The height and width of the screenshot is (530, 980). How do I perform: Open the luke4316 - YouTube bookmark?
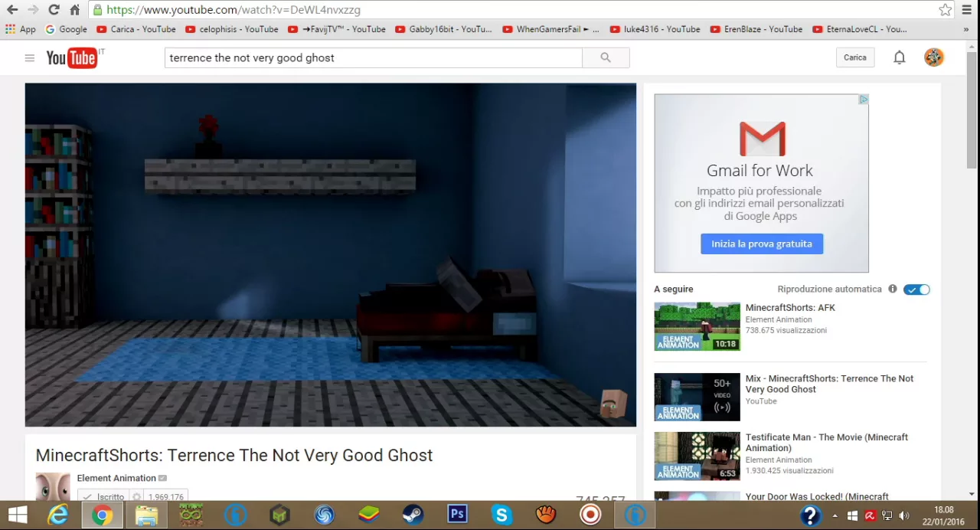(655, 29)
